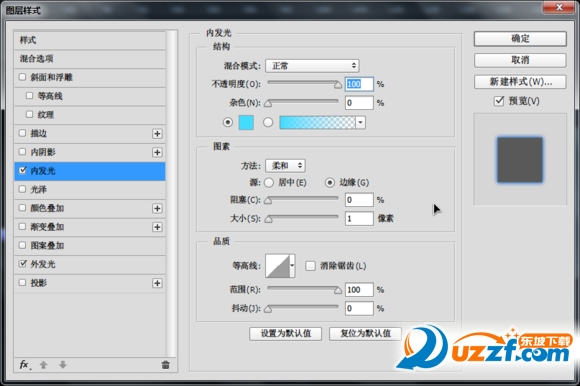Select 混合选项 in the styles list

pos(90,58)
